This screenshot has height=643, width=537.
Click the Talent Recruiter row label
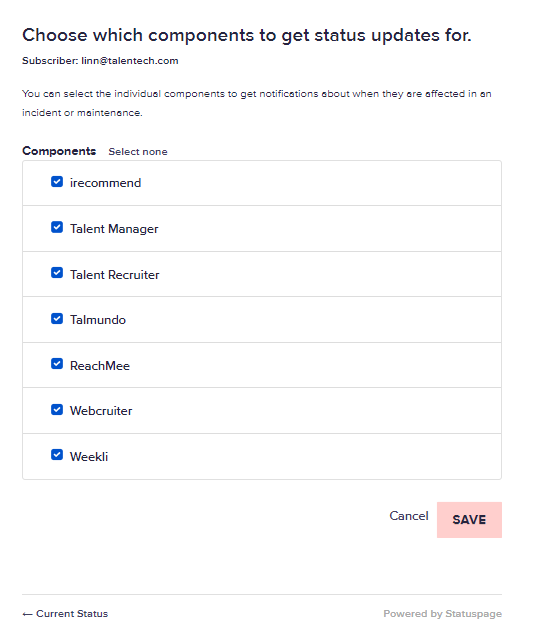pos(114,275)
